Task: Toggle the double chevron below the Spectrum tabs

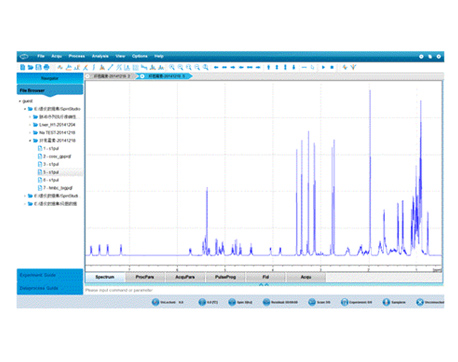Action: tap(264, 284)
